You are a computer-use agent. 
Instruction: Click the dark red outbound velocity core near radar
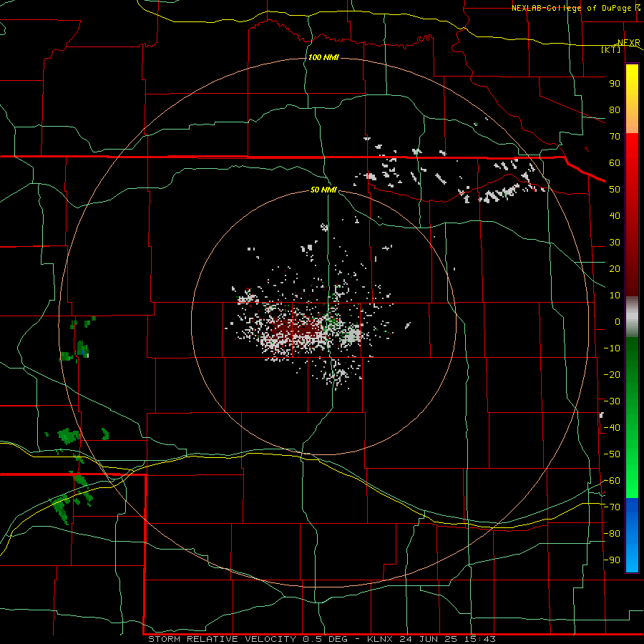pos(298,328)
